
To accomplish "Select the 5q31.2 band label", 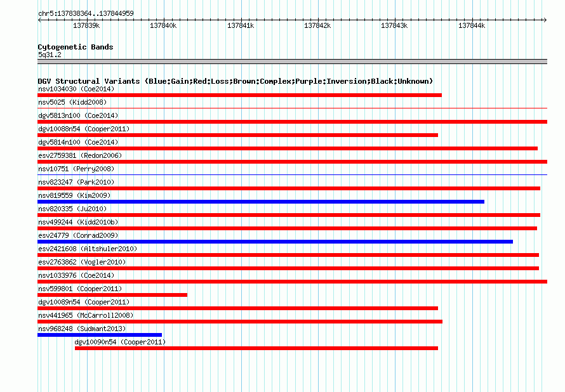I will (50, 55).
